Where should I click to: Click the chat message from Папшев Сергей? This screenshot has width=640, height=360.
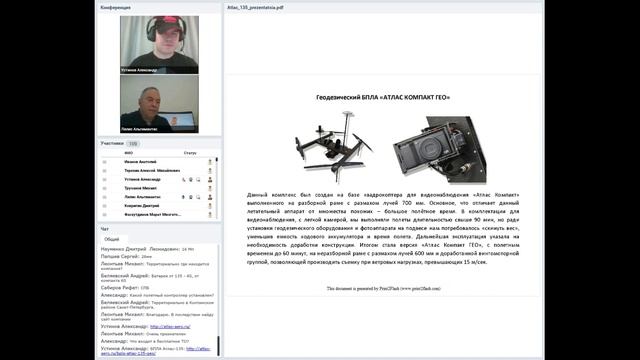tap(126, 257)
